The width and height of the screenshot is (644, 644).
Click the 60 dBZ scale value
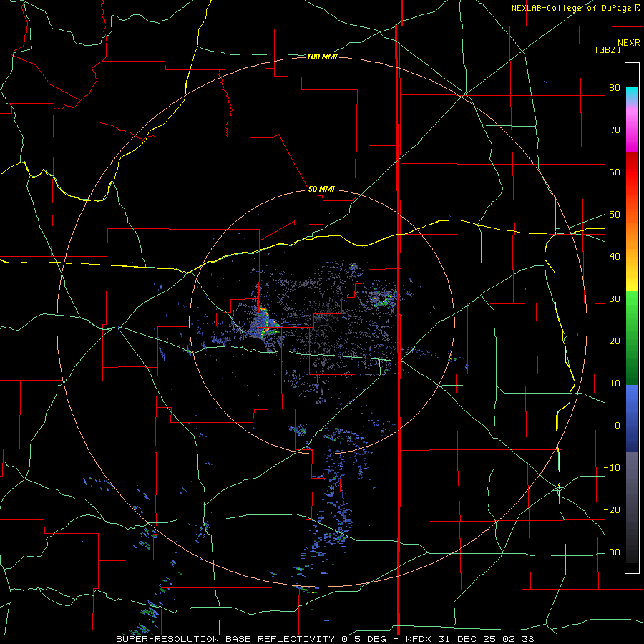[x=615, y=172]
